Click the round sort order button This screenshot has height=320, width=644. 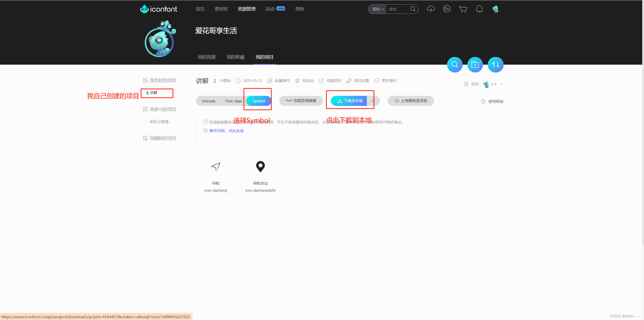click(x=495, y=65)
